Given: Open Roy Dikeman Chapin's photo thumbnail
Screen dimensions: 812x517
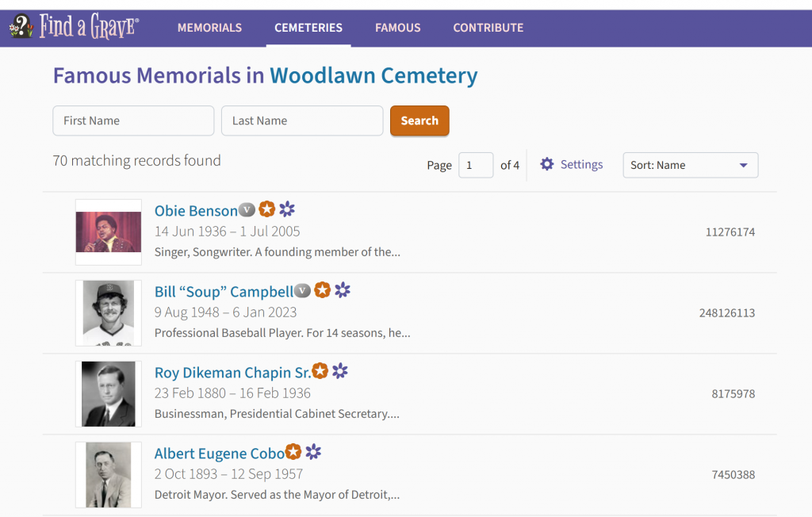Looking at the screenshot, I should click(x=109, y=394).
